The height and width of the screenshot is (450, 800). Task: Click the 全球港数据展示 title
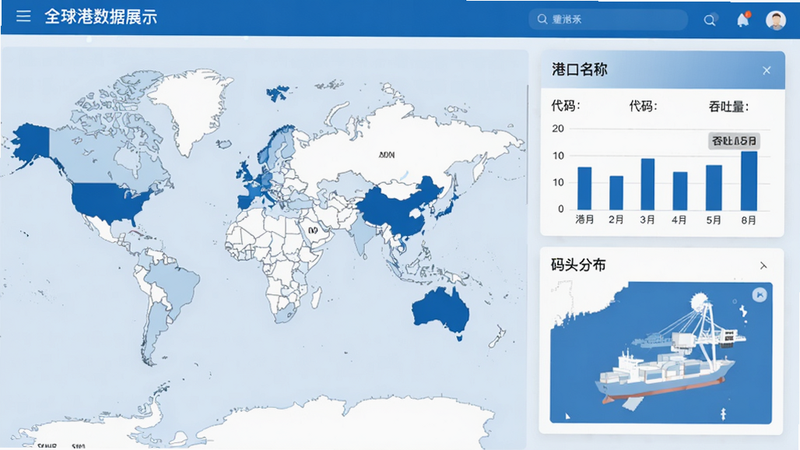point(101,17)
